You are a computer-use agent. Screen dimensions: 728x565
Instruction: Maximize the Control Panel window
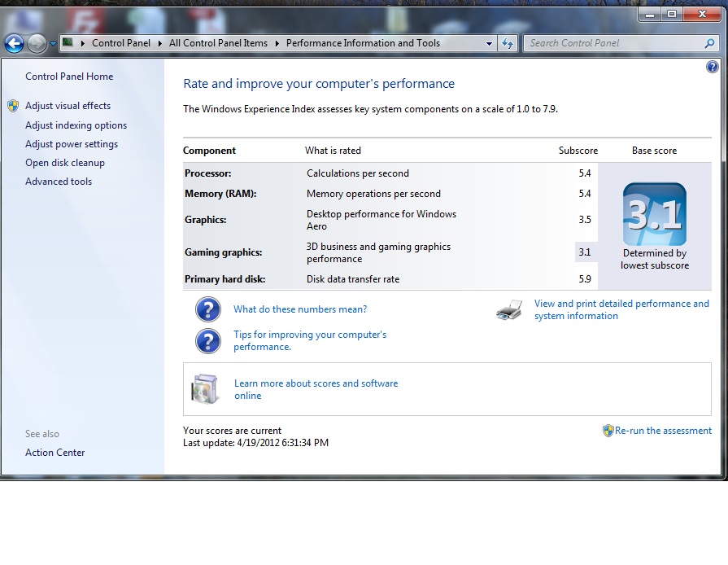[x=671, y=15]
